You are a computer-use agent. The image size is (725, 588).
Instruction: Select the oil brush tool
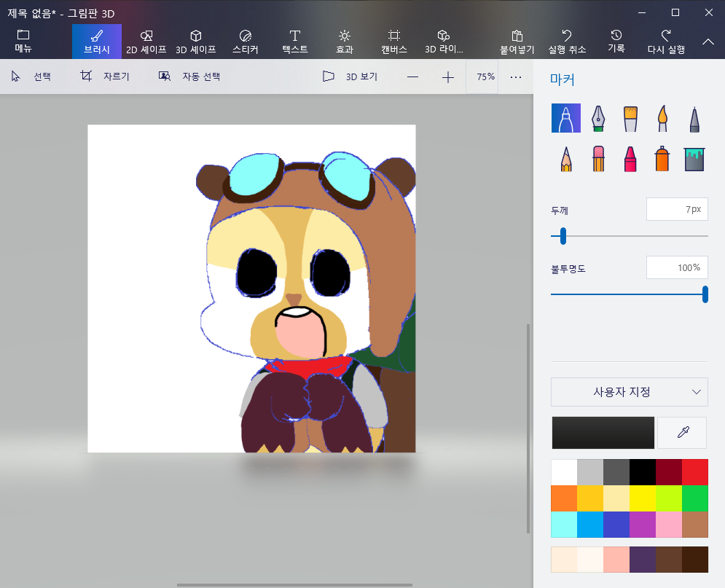click(x=630, y=117)
